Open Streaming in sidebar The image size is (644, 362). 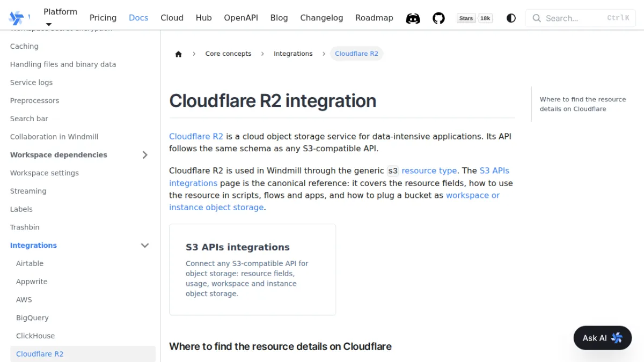click(28, 191)
